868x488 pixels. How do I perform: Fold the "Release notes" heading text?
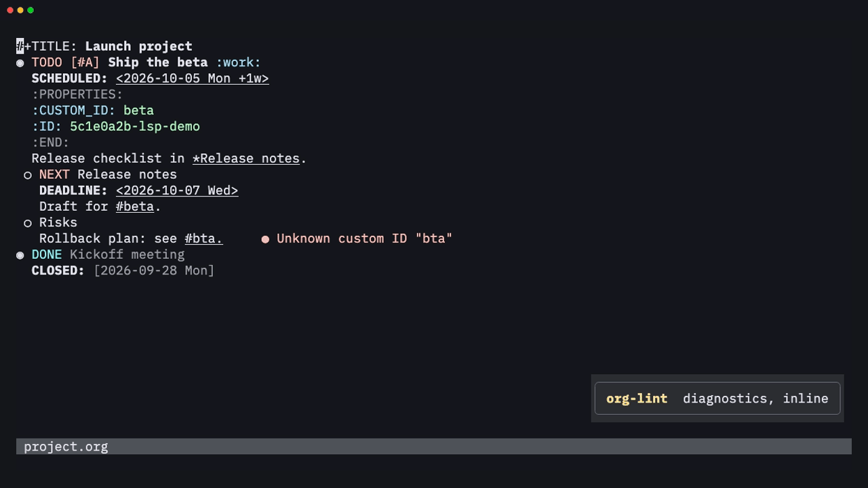(127, 174)
